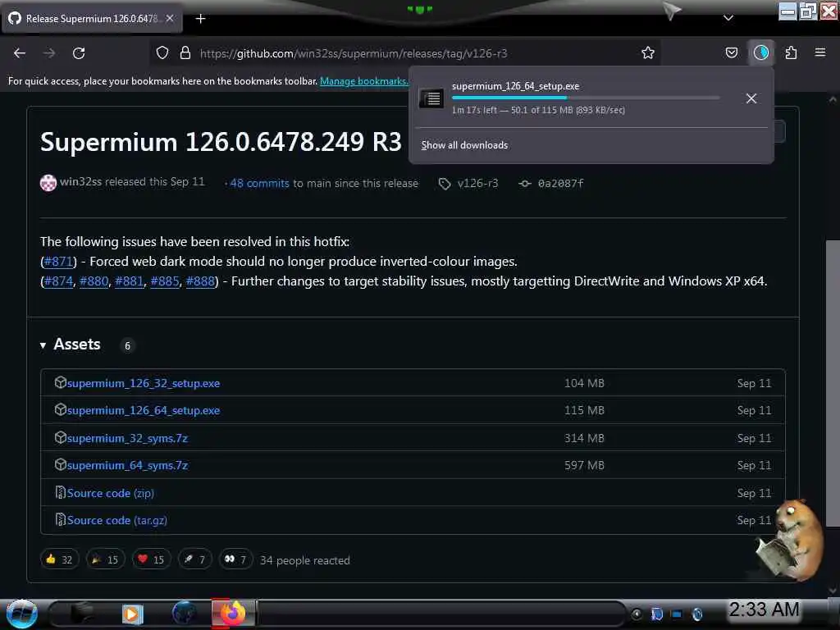This screenshot has width=840, height=630.
Task: Click the rocket reaction 7
Action: (195, 559)
